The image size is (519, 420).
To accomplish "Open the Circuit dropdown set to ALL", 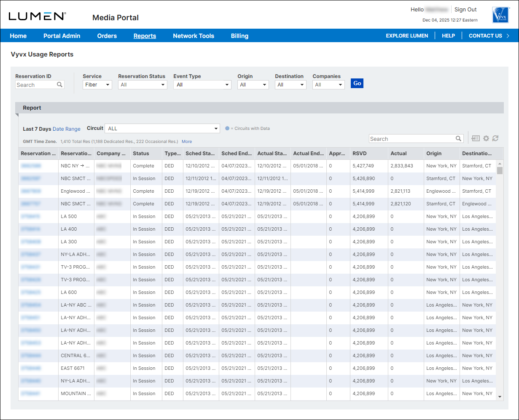I will (162, 128).
